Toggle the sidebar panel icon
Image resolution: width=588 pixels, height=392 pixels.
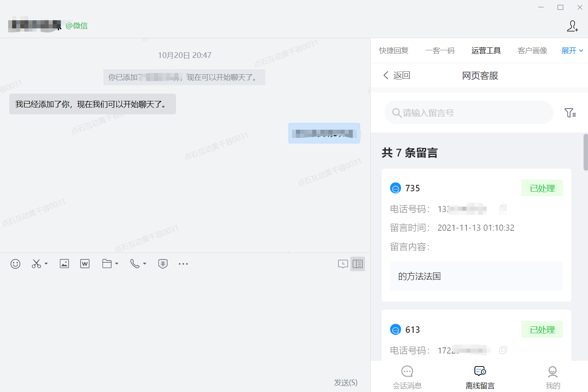358,264
